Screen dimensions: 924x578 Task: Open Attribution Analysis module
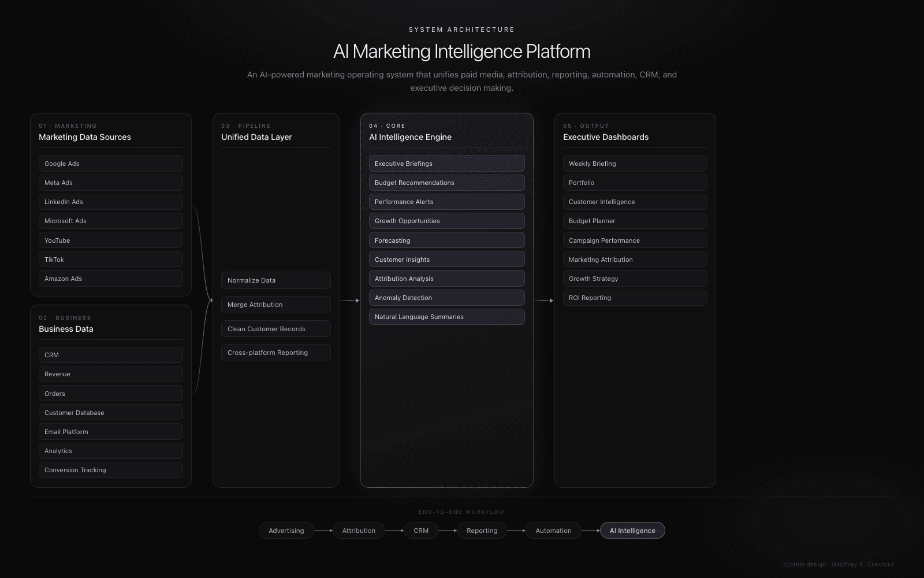click(447, 279)
